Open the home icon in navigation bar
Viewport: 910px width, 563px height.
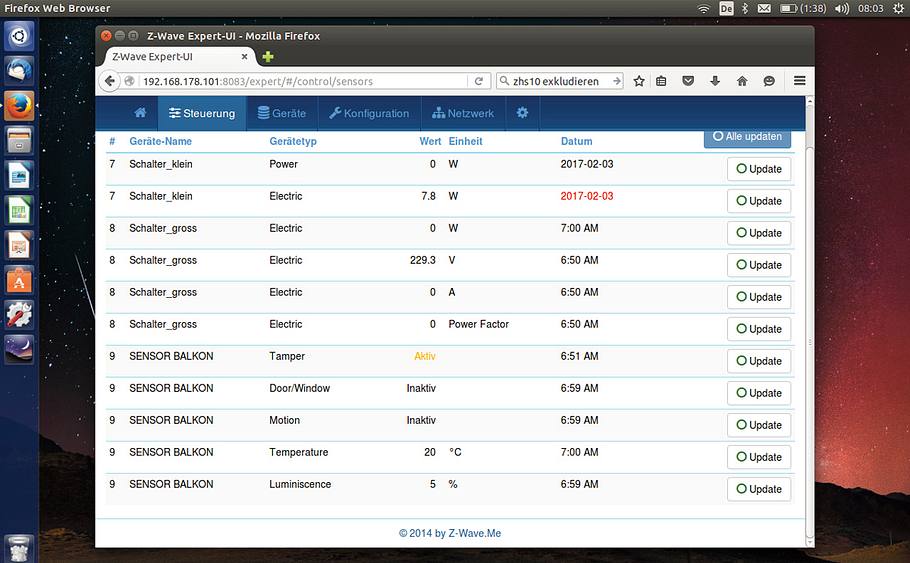[x=140, y=113]
